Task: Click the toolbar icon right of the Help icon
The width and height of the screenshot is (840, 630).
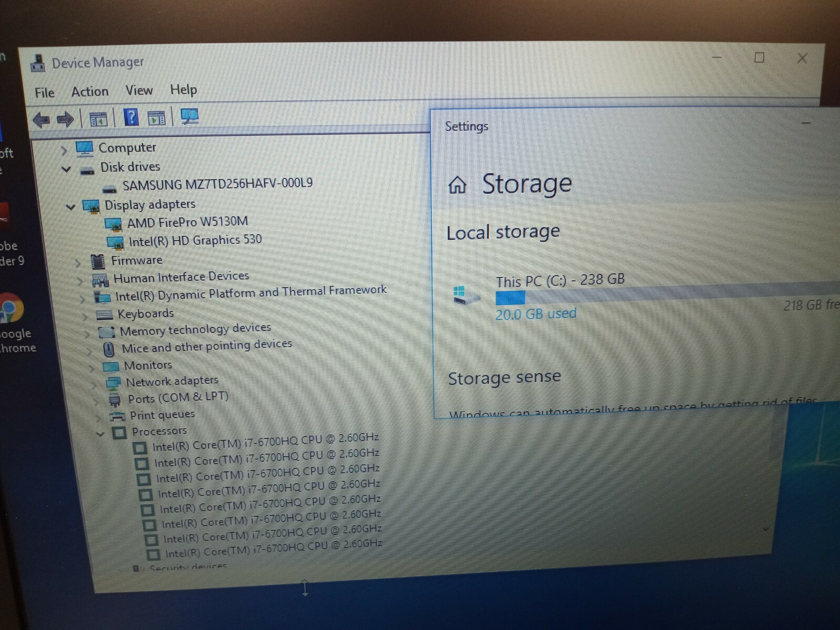Action: tap(156, 118)
